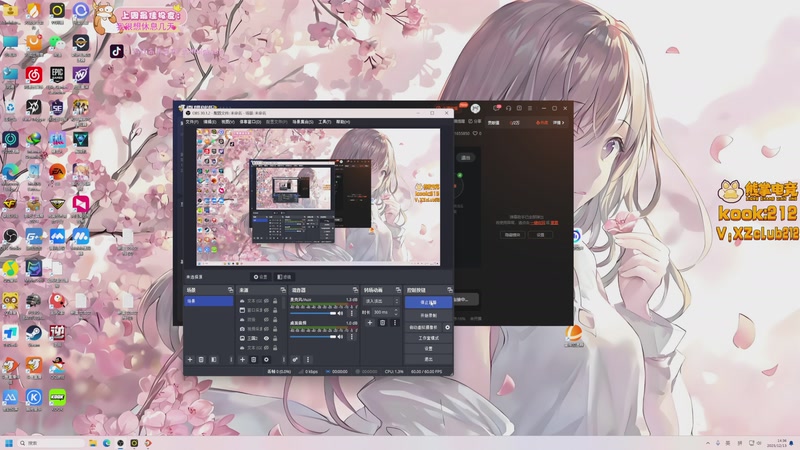Select the highlighted scene in Scenes list
Viewport: 800px width, 450px height.
click(x=209, y=301)
